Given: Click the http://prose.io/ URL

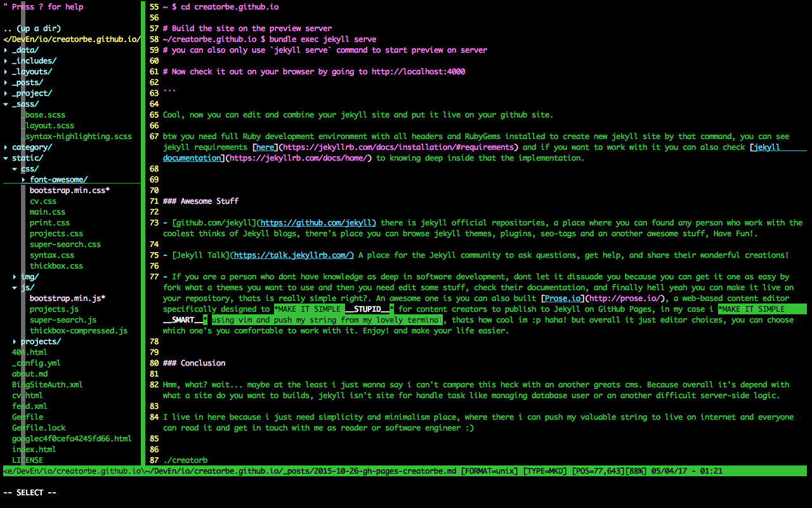Looking at the screenshot, I should (x=625, y=298).
